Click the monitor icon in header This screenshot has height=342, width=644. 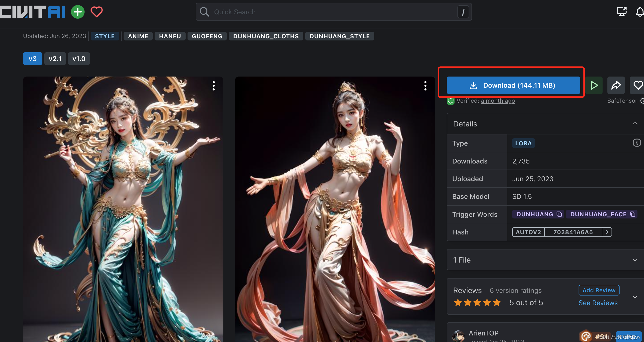pyautogui.click(x=621, y=11)
